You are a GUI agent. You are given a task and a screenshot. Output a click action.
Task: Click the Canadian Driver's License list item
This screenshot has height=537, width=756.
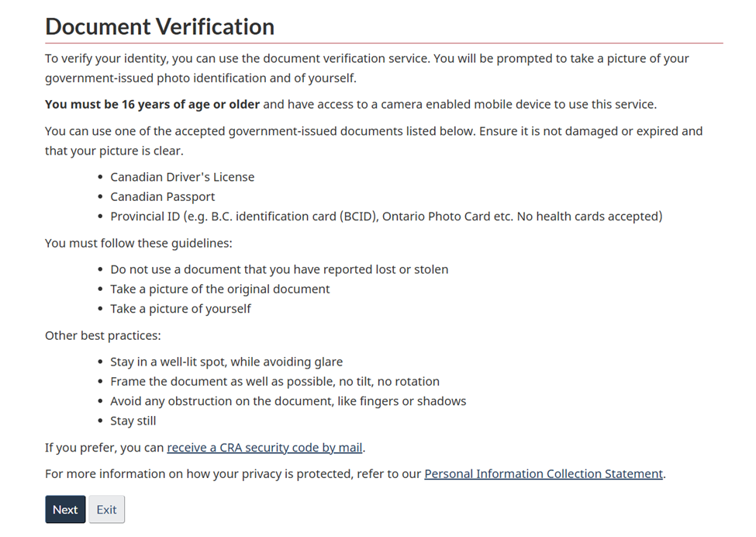182,177
